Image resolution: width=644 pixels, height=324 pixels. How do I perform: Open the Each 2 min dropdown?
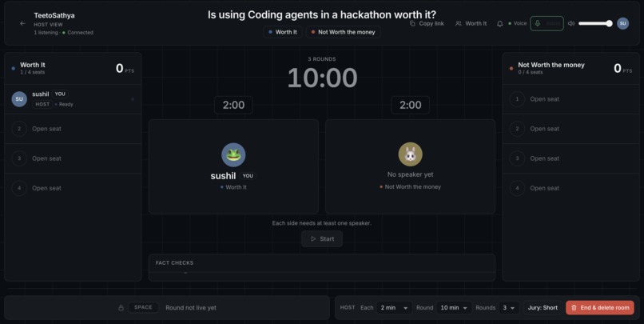point(394,307)
